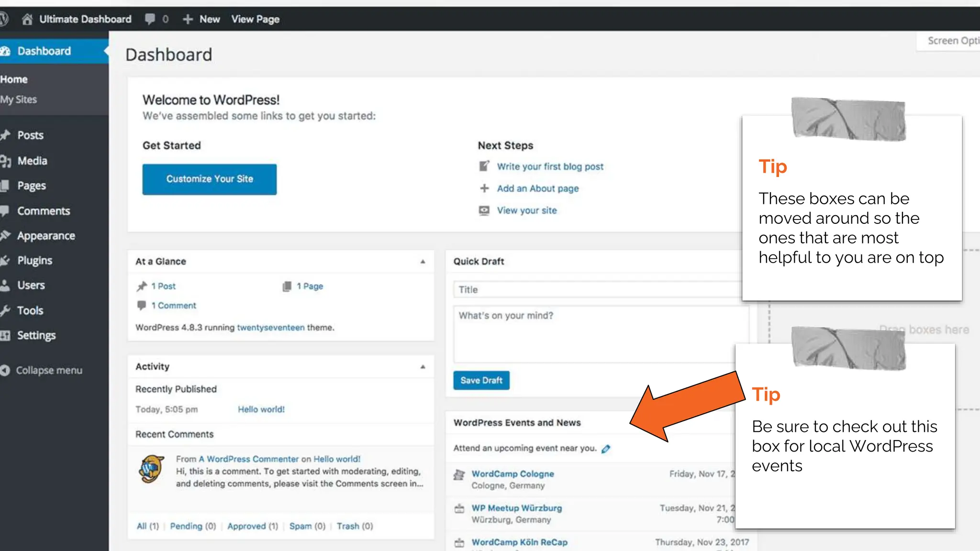Select My Sites in the Dashboard submenu

19,99
